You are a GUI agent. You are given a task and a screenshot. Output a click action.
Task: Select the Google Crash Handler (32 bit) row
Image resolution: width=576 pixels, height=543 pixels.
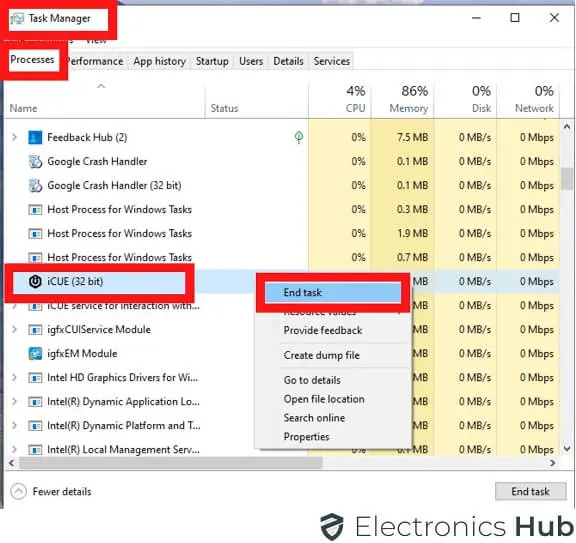282,186
